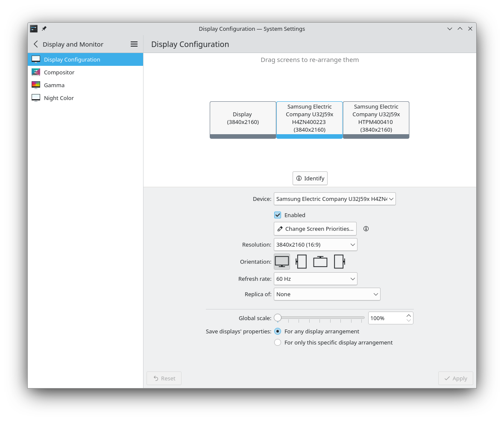Toggle the pin window icon in title bar
Viewport: 504px width, 421px height.
pyautogui.click(x=44, y=29)
